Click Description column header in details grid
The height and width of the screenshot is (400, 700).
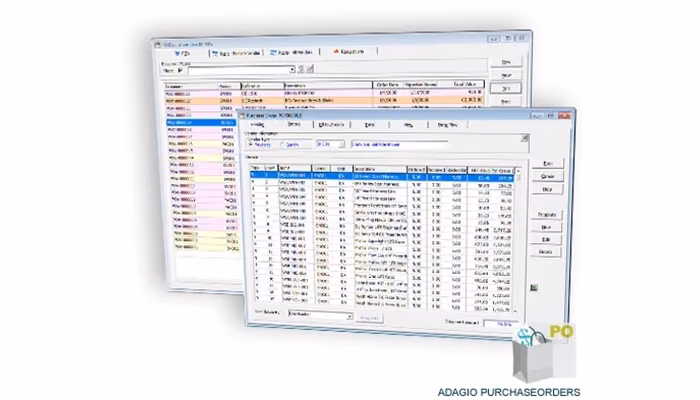[x=379, y=169]
